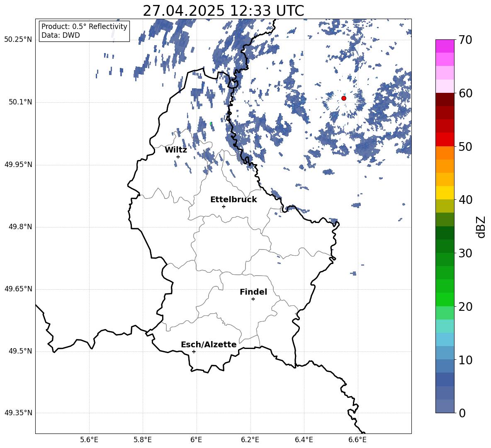Click the colorbar tick label 30

click(x=465, y=253)
